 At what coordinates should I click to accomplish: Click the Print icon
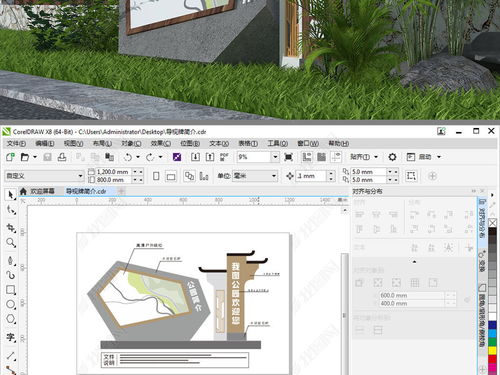62,157
